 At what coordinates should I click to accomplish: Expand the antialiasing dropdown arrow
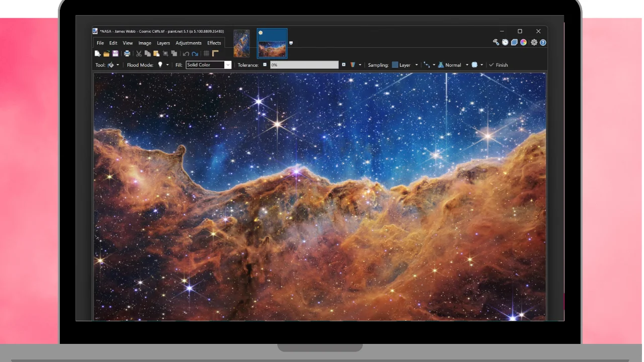click(x=434, y=65)
